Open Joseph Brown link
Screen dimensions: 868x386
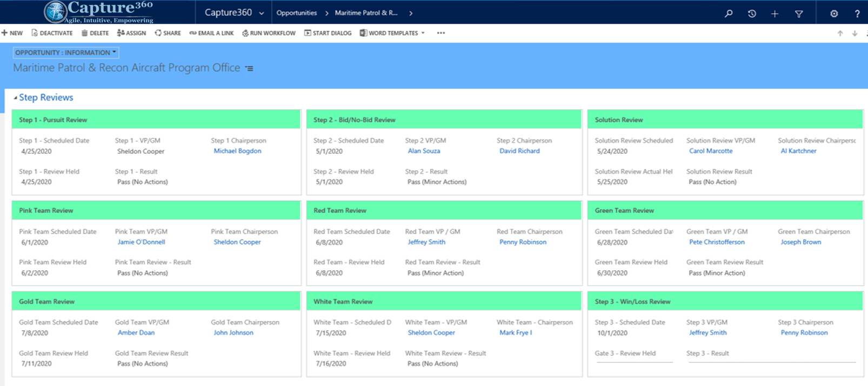pos(800,242)
